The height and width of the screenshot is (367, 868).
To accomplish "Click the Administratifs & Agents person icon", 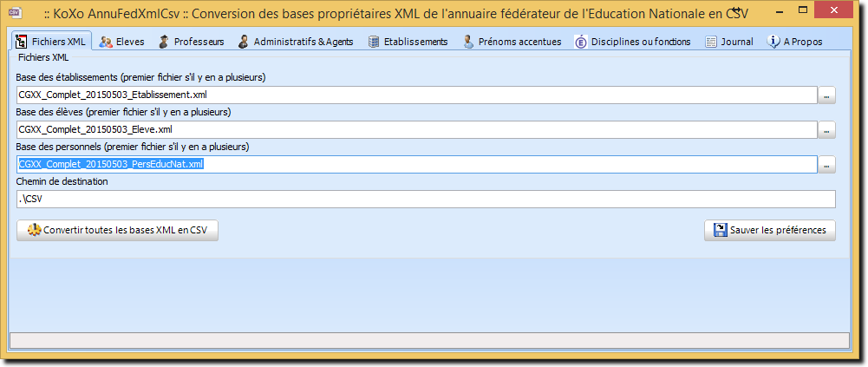I will coord(243,42).
